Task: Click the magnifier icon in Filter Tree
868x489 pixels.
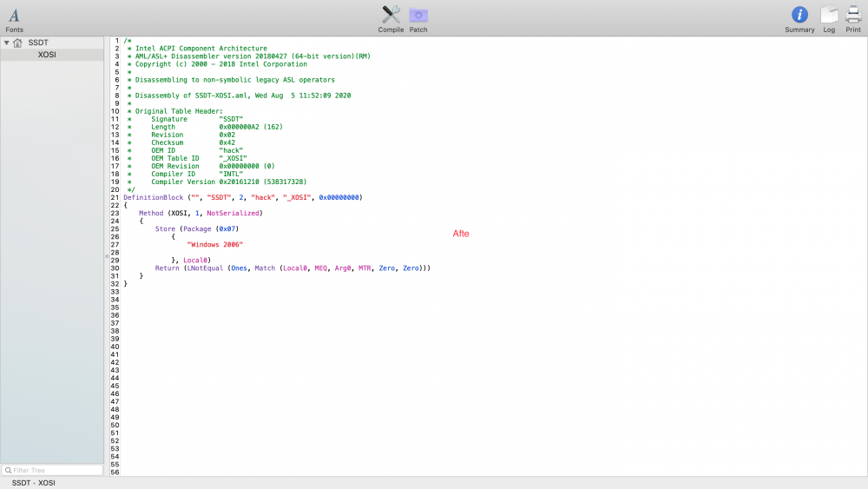Action: [8, 470]
